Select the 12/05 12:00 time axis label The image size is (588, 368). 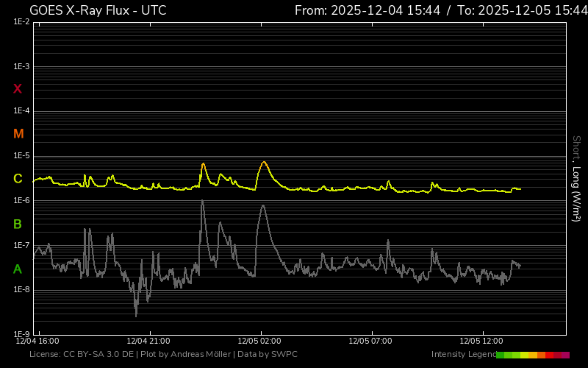click(x=481, y=342)
